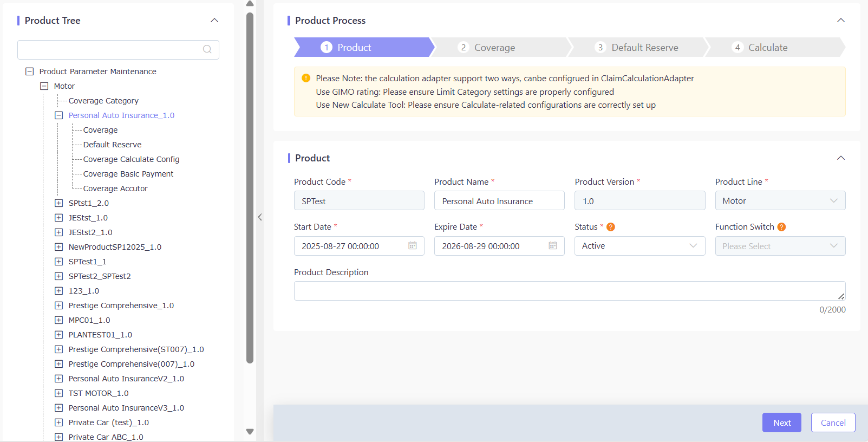Image resolution: width=868 pixels, height=442 pixels.
Task: Collapse the Product Tree panel chevron
Action: (214, 21)
